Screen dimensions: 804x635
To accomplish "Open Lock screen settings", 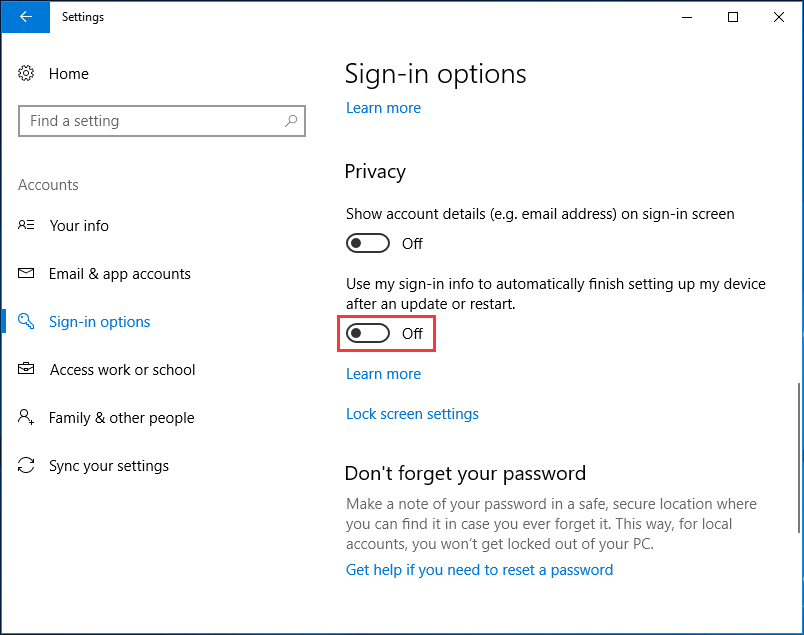I will [x=412, y=413].
